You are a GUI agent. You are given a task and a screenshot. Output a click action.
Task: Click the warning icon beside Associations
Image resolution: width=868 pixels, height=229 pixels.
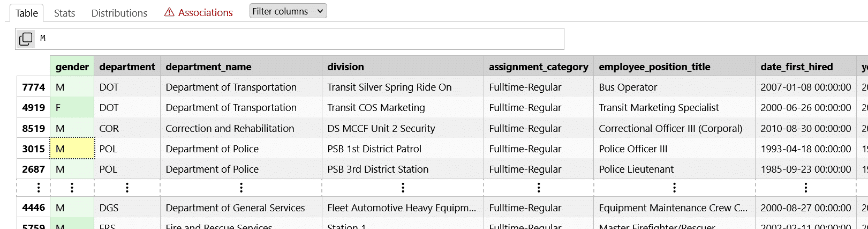pos(169,12)
